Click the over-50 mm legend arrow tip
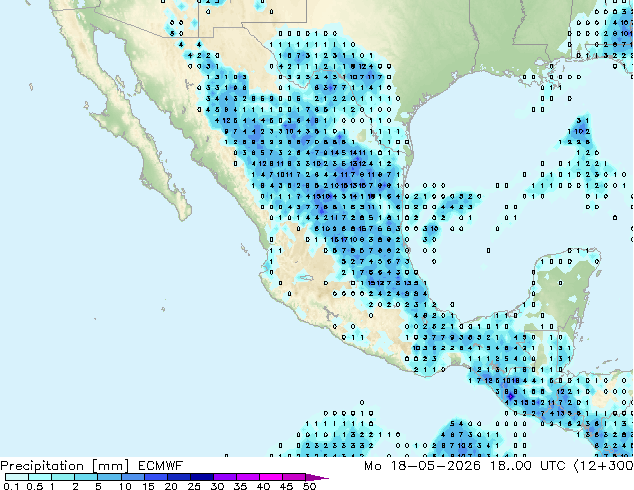Screen dimensions: 634x490 tap(317, 477)
